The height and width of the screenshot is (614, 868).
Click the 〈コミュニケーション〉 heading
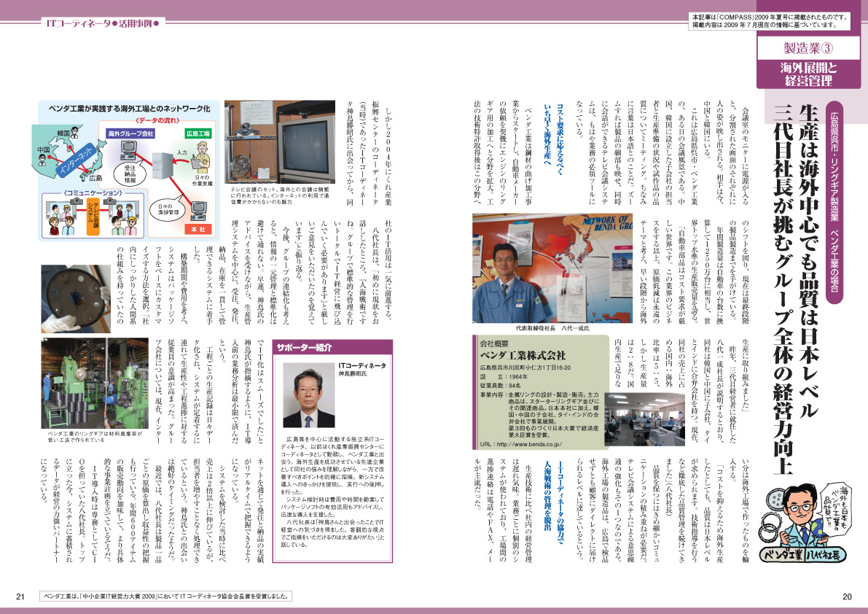93,193
